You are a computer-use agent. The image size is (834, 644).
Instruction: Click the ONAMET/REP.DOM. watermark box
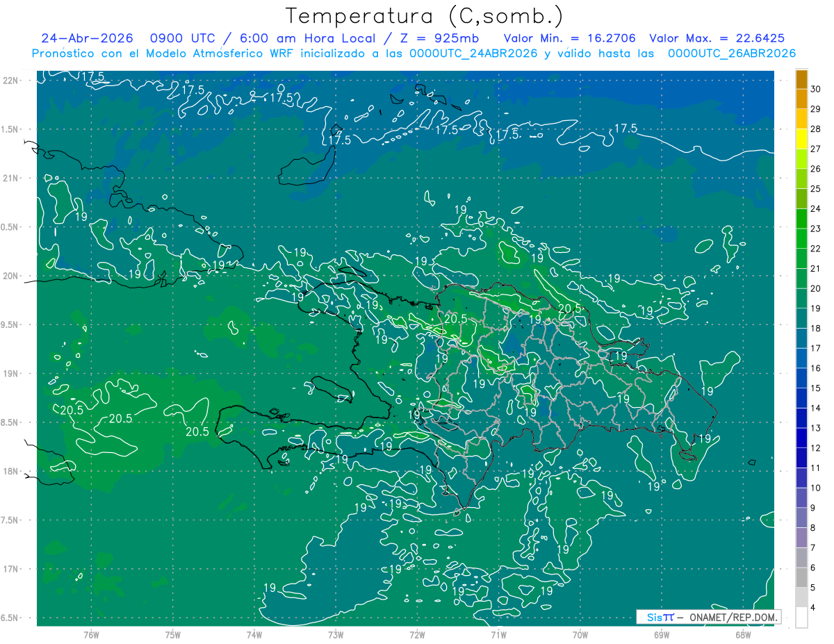click(708, 617)
